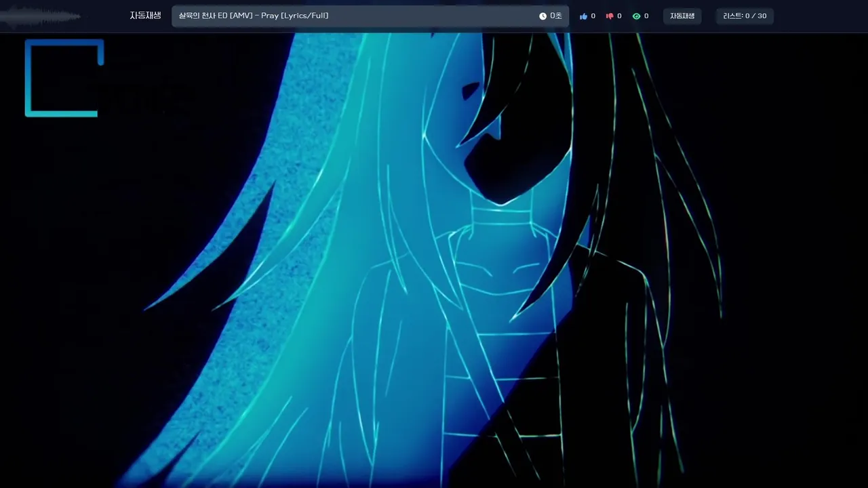The height and width of the screenshot is (488, 868).
Task: Click the thumbs-up like icon
Action: 583,16
